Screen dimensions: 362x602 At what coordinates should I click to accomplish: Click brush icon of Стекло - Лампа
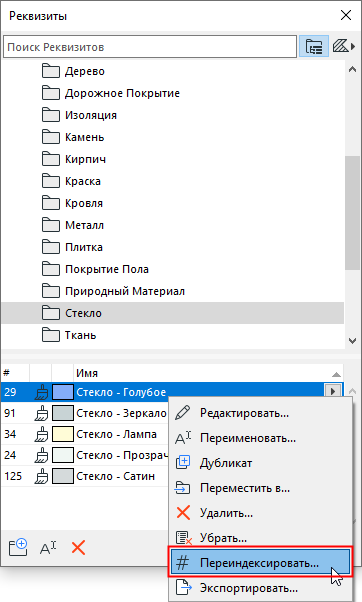pyautogui.click(x=41, y=434)
